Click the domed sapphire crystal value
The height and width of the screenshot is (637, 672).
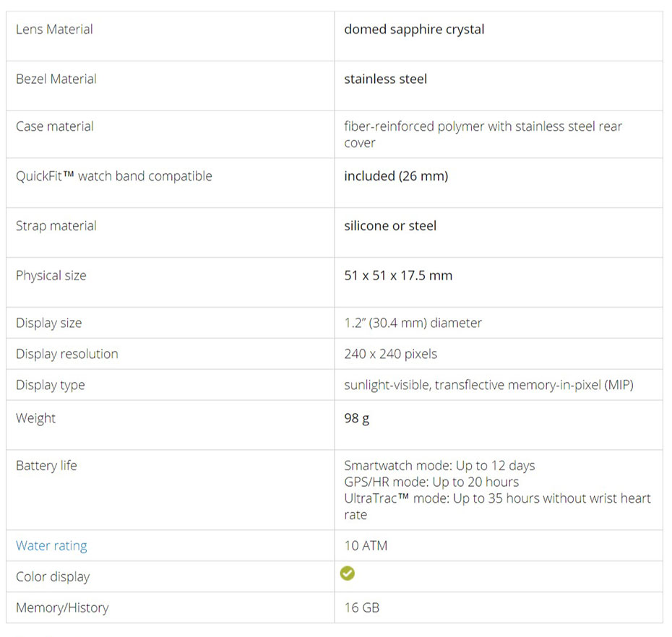tap(414, 30)
